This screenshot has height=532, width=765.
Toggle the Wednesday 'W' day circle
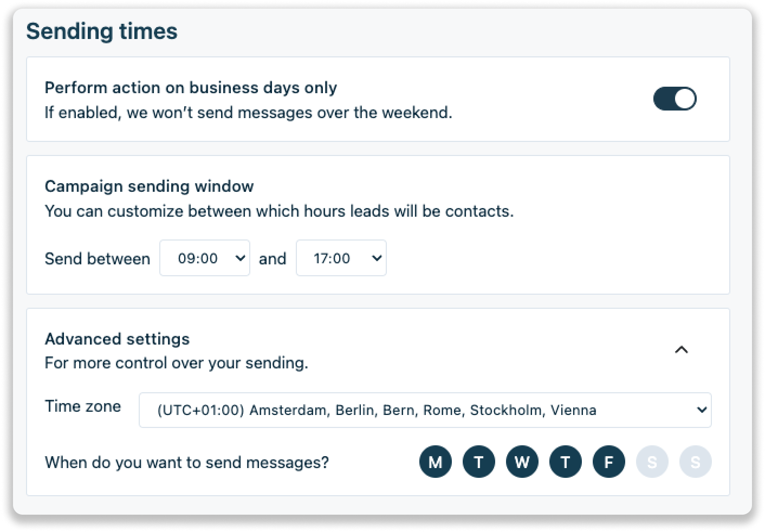pos(522,462)
